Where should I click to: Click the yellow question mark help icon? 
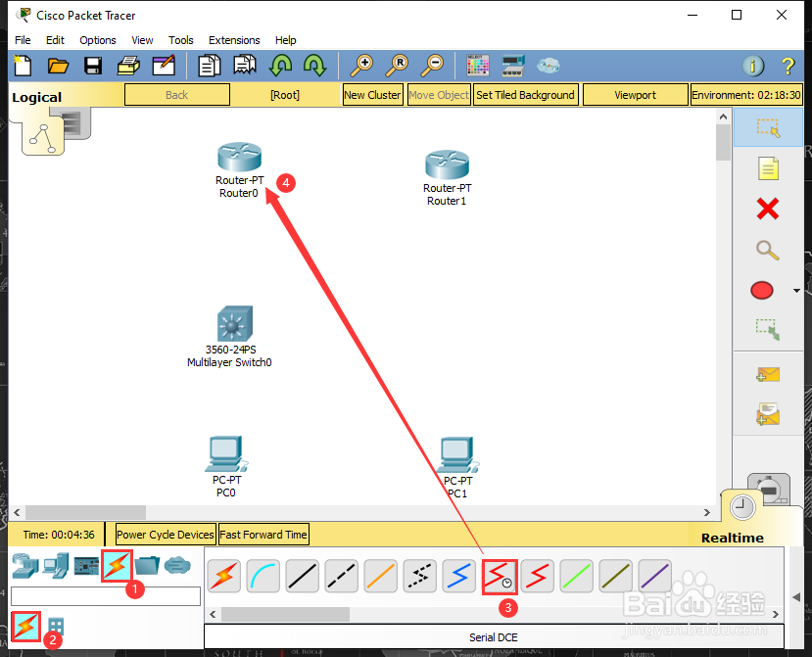click(788, 66)
